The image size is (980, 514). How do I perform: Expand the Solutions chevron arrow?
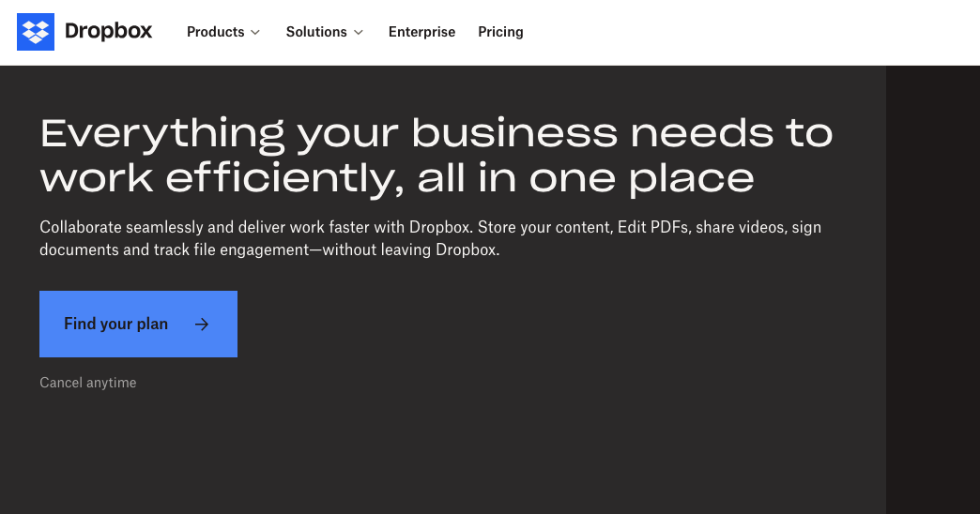[x=359, y=33]
